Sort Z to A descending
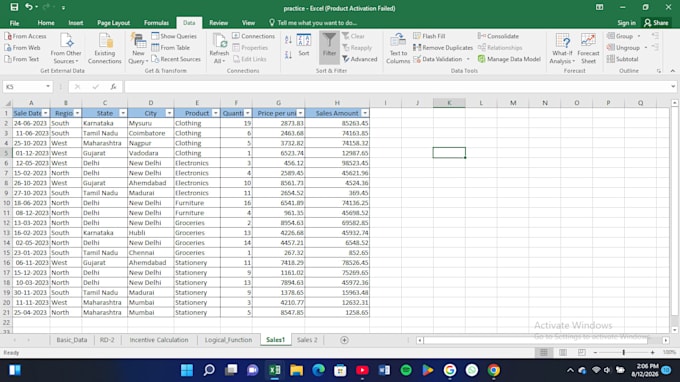This screenshot has height=382, width=680. point(288,55)
